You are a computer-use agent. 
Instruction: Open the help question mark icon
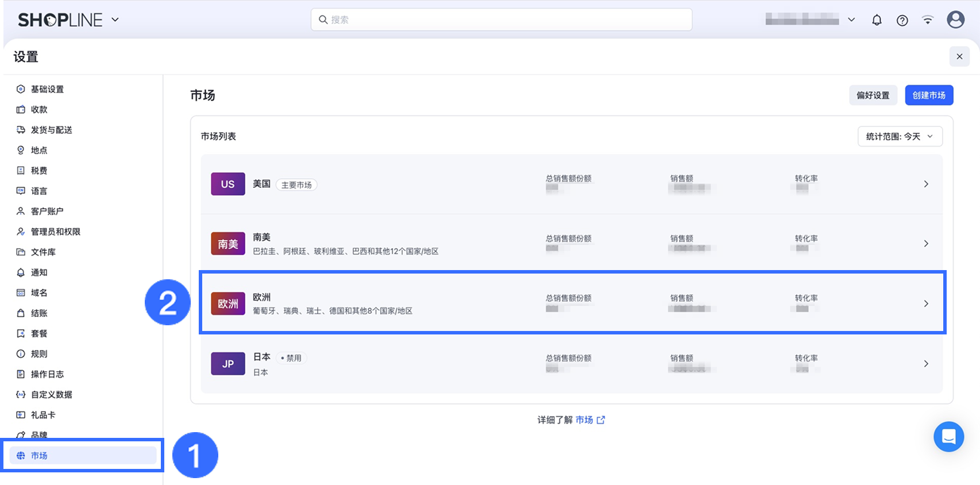click(x=902, y=20)
